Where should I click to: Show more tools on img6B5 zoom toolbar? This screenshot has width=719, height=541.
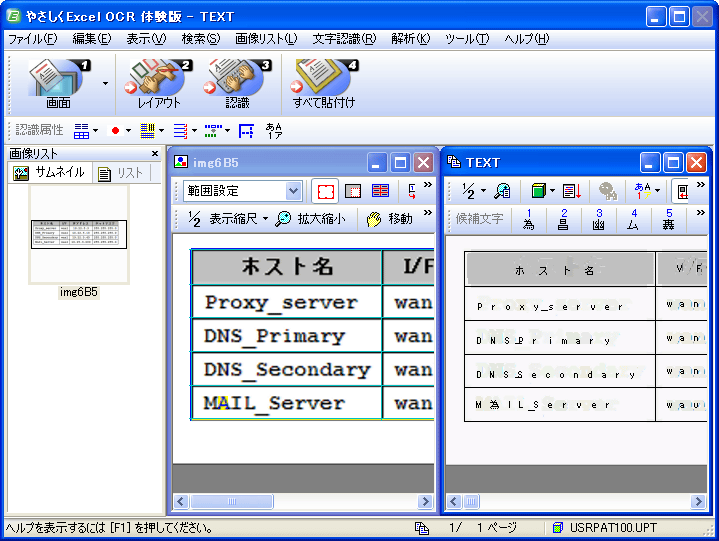428,213
